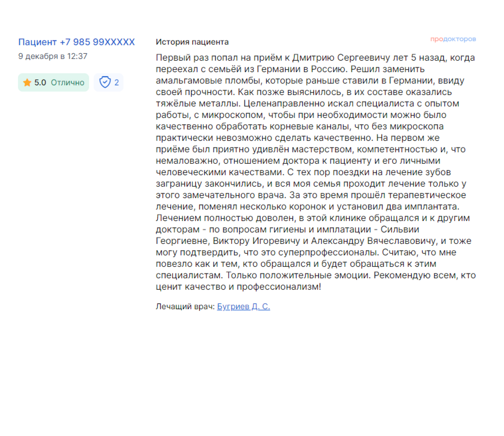Click the orange star rating icon
This screenshot has height=436, width=504.
[x=27, y=82]
